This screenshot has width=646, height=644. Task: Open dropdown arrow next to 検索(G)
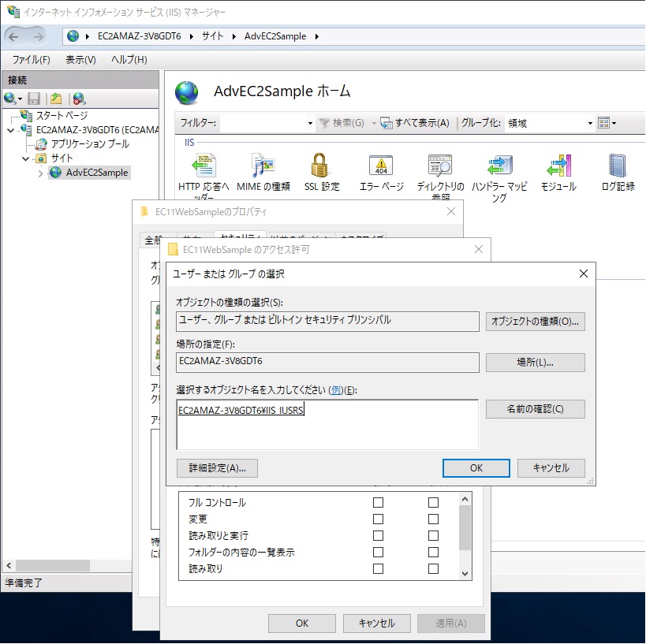pyautogui.click(x=374, y=123)
